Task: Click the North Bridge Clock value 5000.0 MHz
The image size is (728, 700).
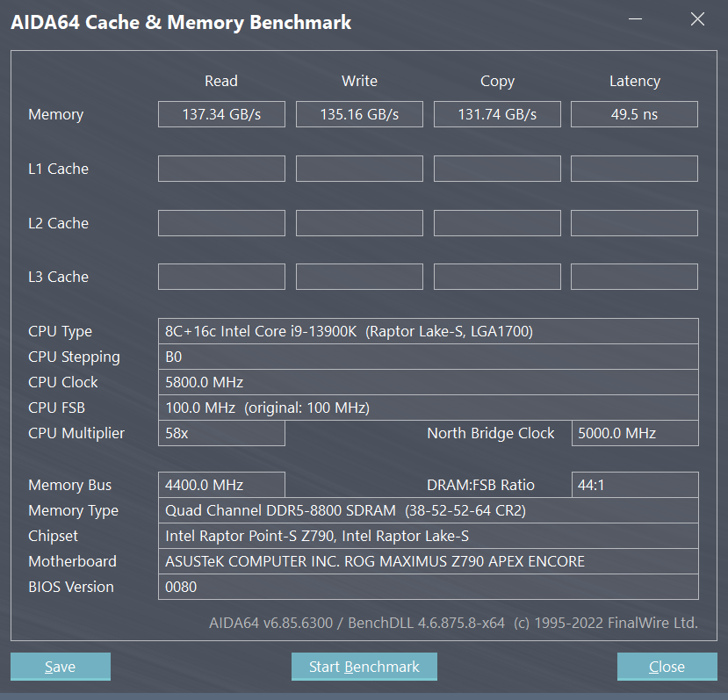Action: (x=634, y=433)
